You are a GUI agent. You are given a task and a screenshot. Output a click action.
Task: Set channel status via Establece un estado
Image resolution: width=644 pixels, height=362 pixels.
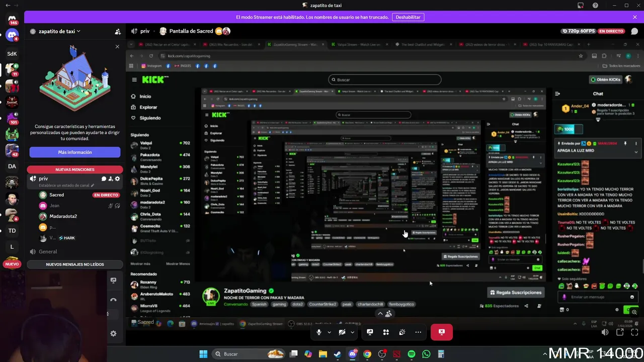(x=66, y=186)
